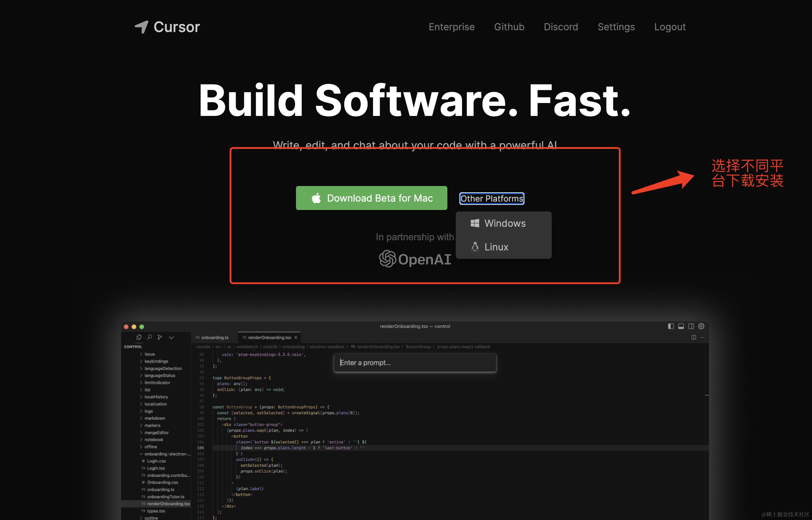Open the Github link in navigation
This screenshot has width=812, height=520.
(x=509, y=27)
